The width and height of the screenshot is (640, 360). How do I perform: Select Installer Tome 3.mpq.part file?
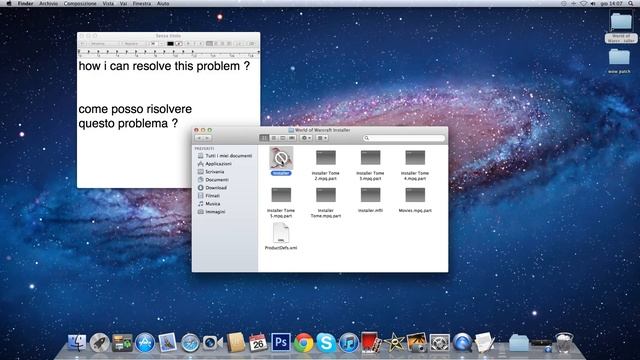[370, 158]
